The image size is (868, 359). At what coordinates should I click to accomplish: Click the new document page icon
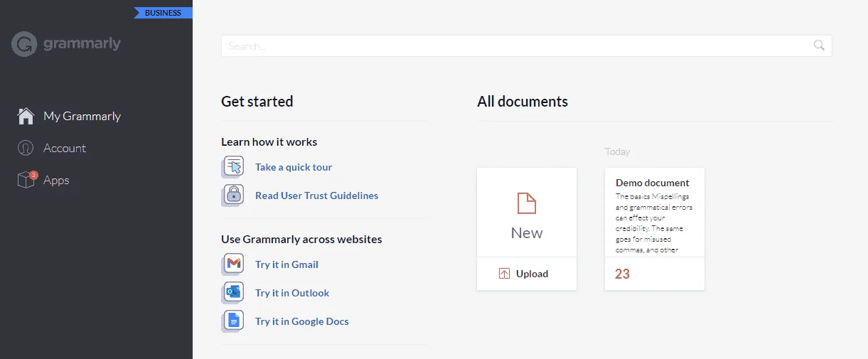coord(527,203)
